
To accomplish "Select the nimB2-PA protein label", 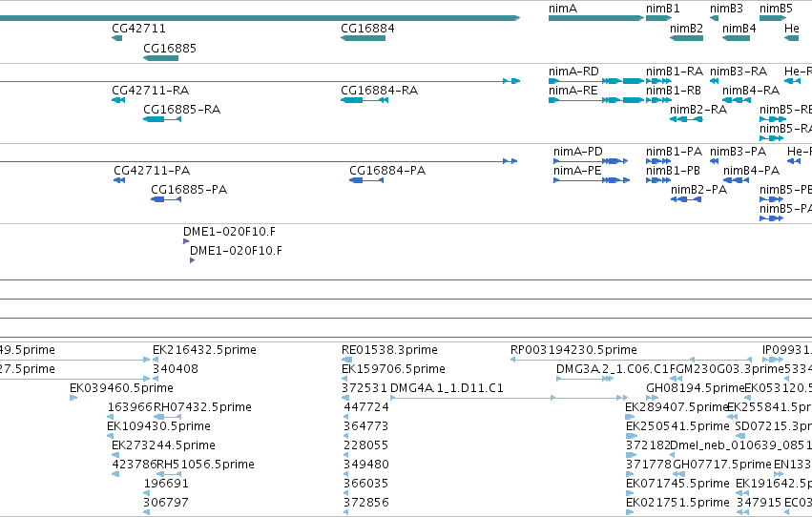I will 698,190.
